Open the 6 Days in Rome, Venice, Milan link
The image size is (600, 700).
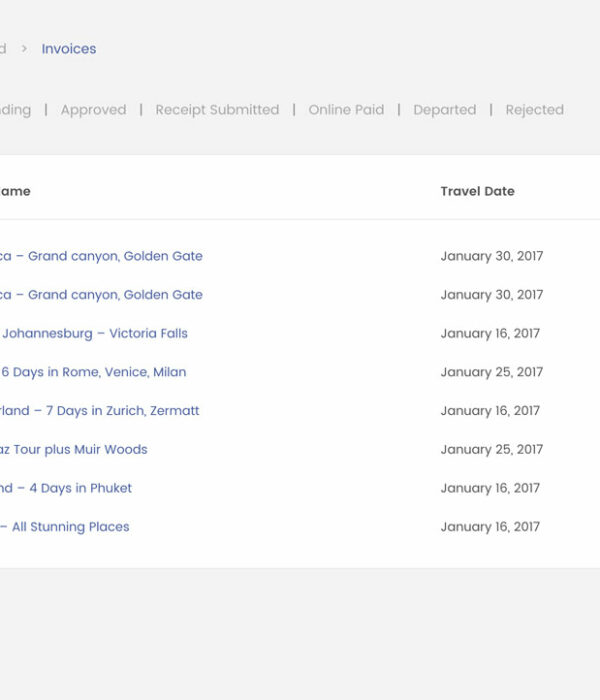click(93, 372)
